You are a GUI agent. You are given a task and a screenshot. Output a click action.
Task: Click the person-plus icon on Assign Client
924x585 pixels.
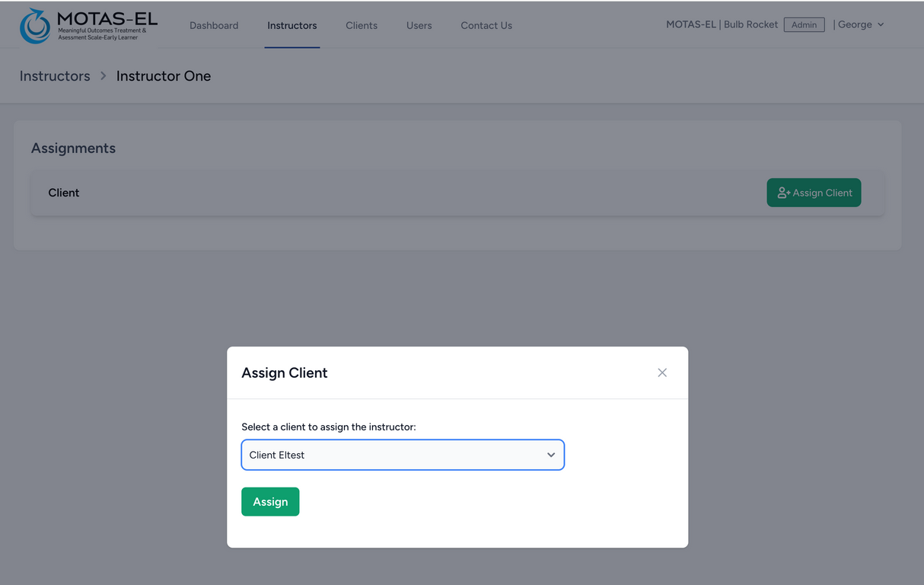click(x=783, y=193)
